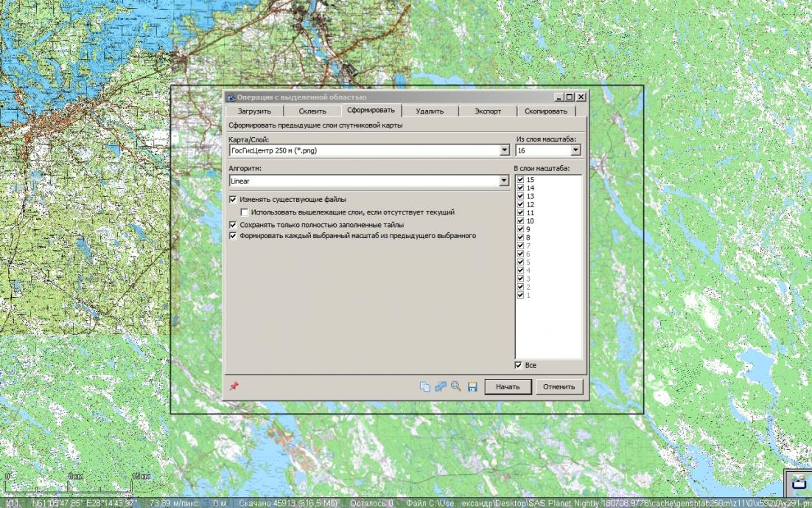Click the blue chain link icon
The height and width of the screenshot is (508, 812).
tap(441, 386)
